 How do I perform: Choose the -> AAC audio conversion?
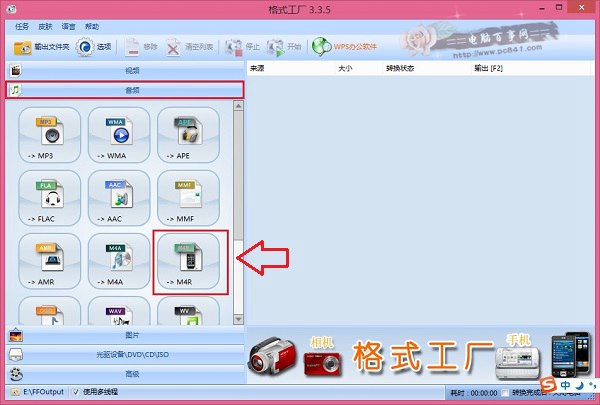click(x=119, y=198)
